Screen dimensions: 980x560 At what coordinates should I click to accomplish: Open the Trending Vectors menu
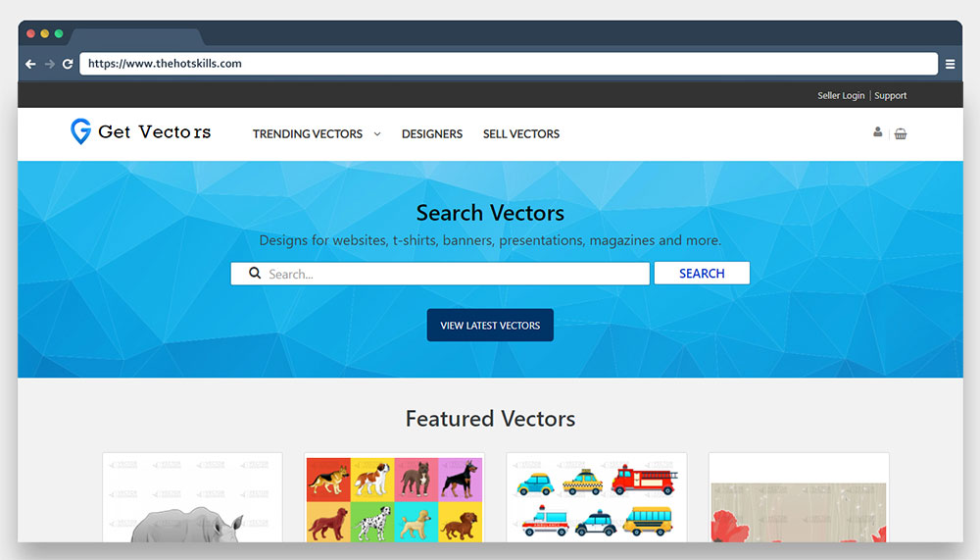(x=308, y=134)
